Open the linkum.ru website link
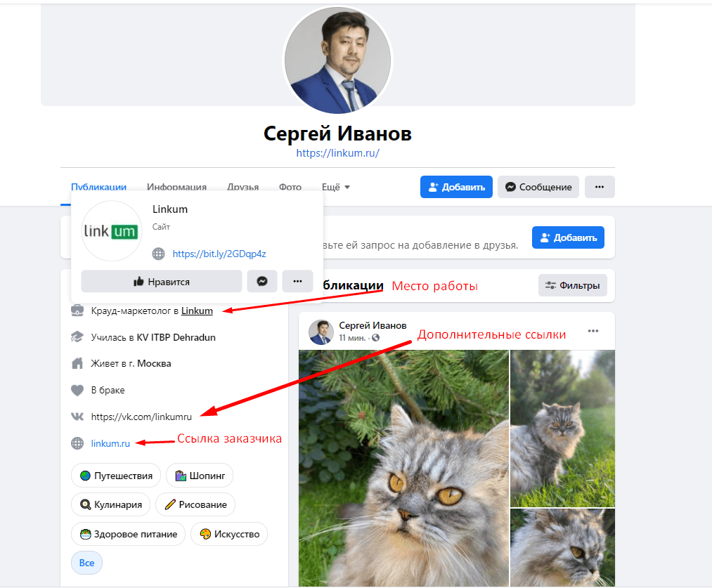712x588 pixels. pyautogui.click(x=110, y=443)
